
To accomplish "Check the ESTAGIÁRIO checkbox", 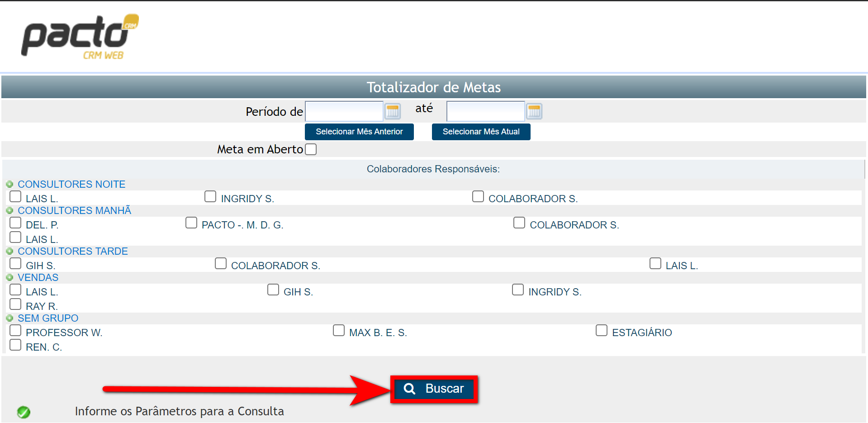I will point(601,330).
